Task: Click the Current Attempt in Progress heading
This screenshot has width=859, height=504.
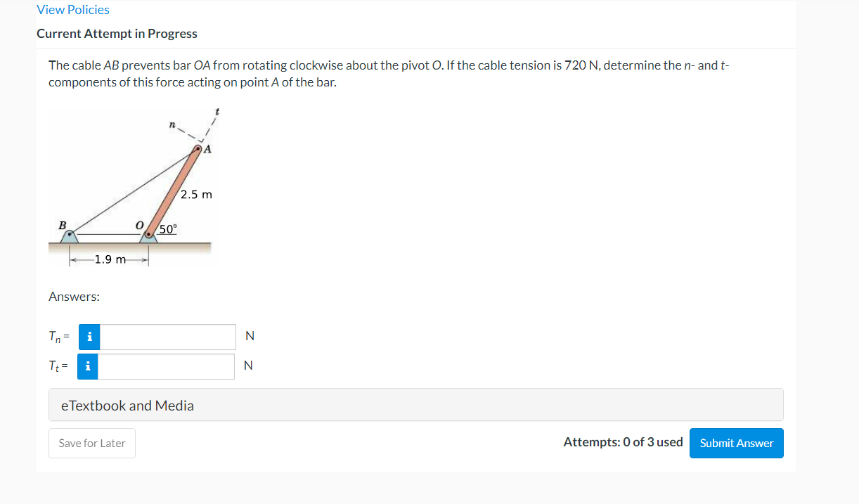Action: pos(117,34)
